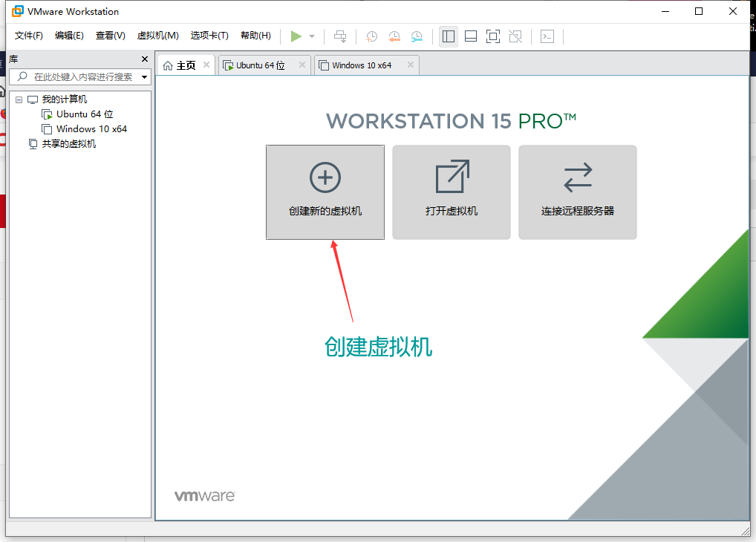Open the 虚拟机(M) menu
Screen dimensions: 756x542
click(x=157, y=36)
